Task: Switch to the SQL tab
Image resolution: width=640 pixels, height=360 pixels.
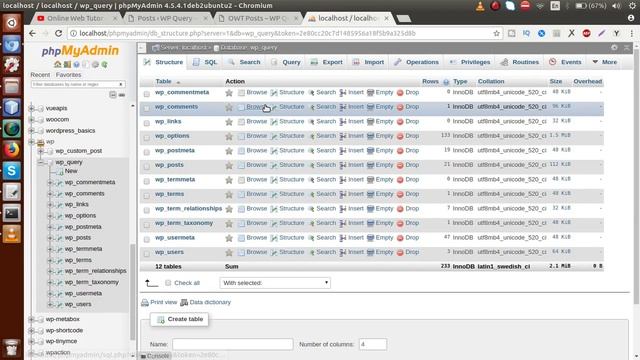Action: 205,62
